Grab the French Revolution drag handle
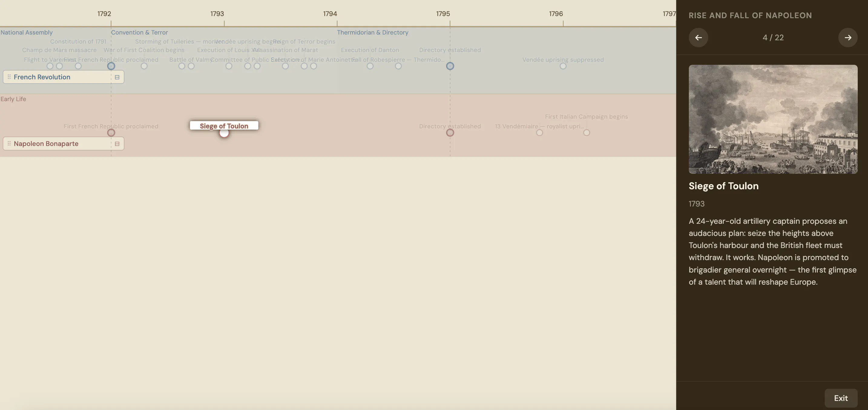868x410 pixels. point(9,77)
